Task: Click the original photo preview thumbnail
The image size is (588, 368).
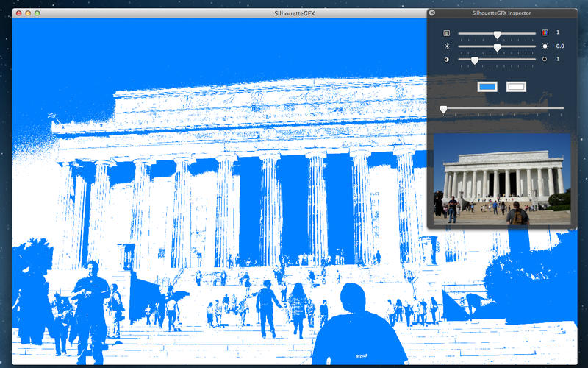Action: tap(501, 179)
